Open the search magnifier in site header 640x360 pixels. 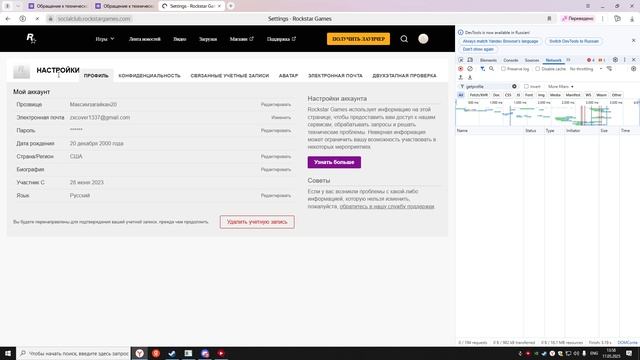(404, 39)
